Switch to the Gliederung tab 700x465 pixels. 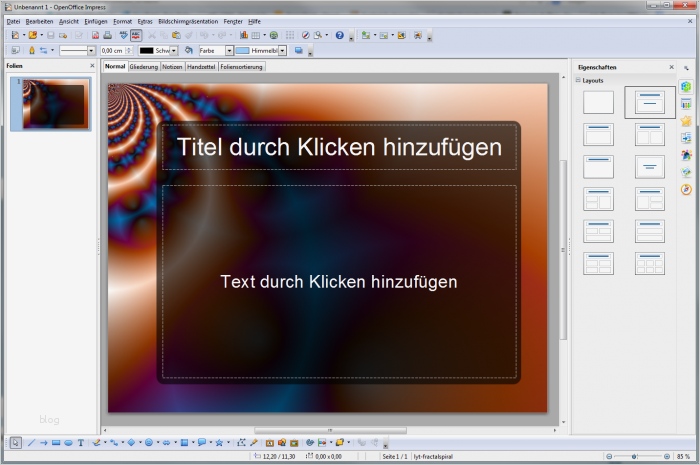coord(144,66)
